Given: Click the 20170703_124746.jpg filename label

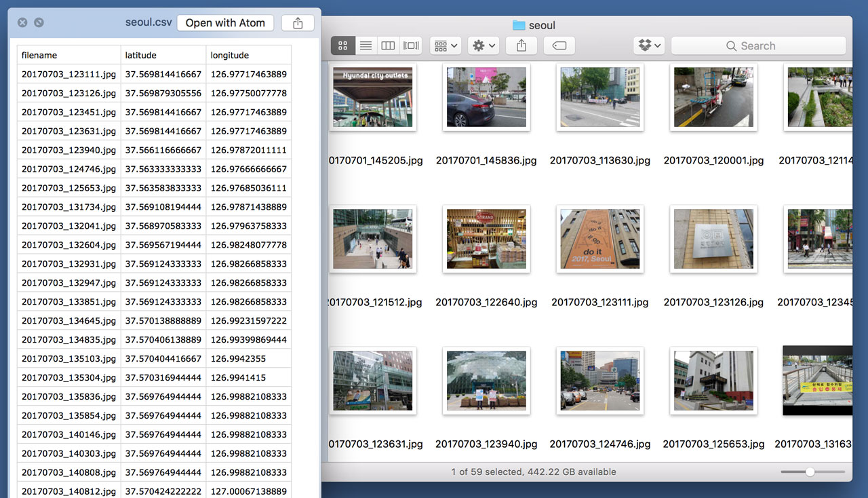Looking at the screenshot, I should pyautogui.click(x=599, y=444).
